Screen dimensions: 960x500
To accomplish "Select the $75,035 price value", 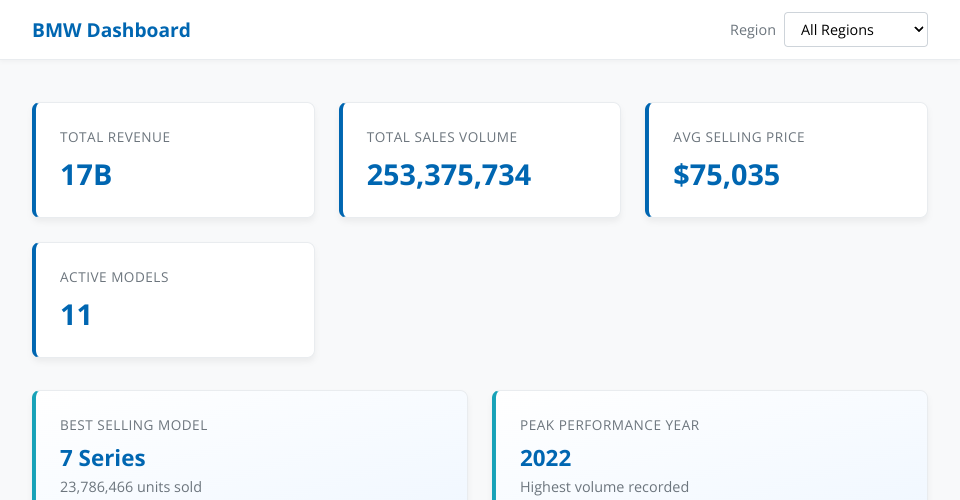I will click(726, 175).
